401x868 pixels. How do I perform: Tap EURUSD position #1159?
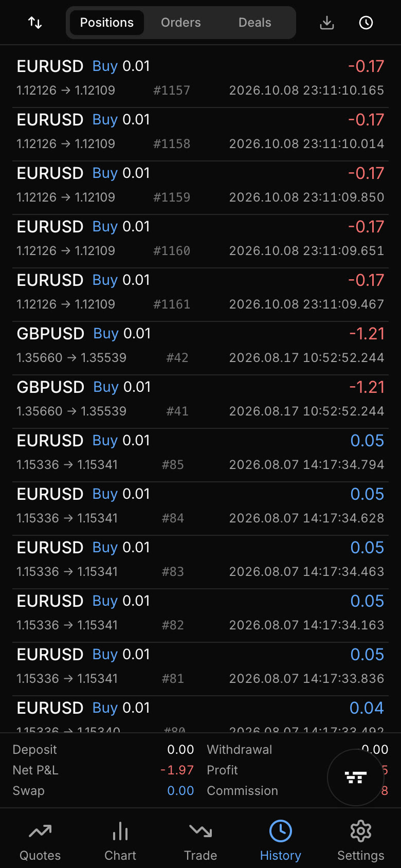pos(200,185)
